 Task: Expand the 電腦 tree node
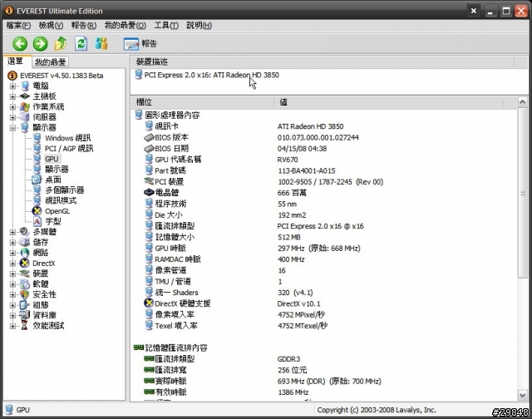point(12,86)
